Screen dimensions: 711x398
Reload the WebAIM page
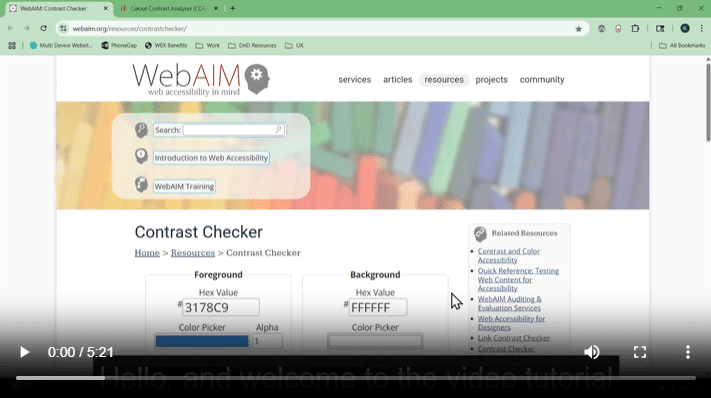coord(44,29)
